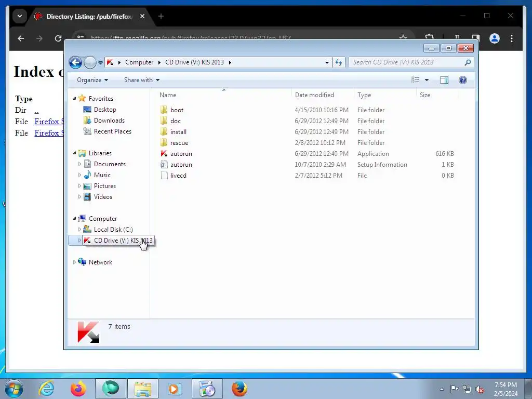
Task: Open the view options dropdown arrow
Action: pos(427,80)
